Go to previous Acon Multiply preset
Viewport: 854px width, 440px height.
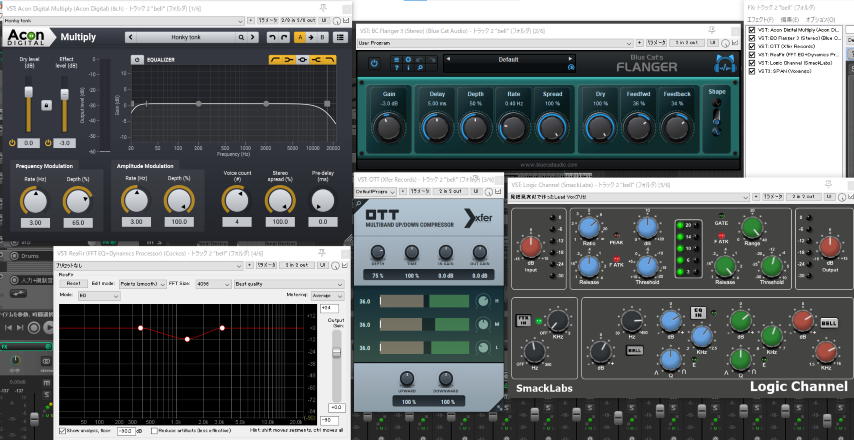click(x=130, y=37)
